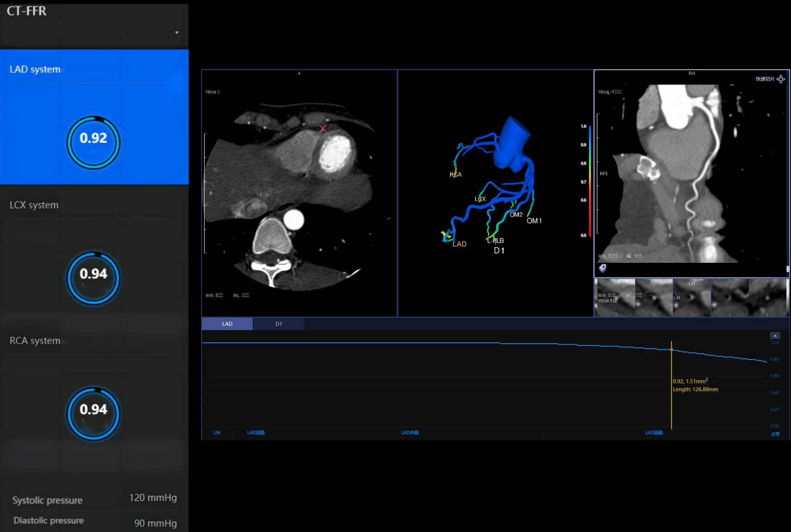Click the FFR color scale bar
Image resolution: width=791 pixels, height=532 pixels.
(x=589, y=181)
